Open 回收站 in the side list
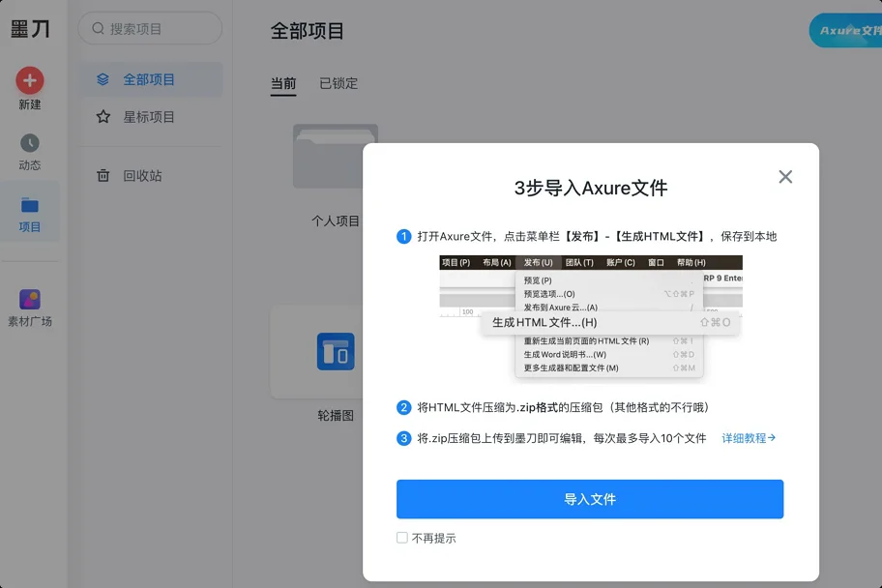The image size is (882, 588). point(151,176)
